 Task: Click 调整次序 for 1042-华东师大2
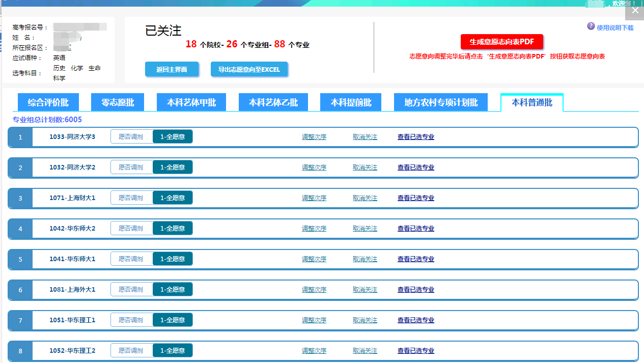point(314,229)
